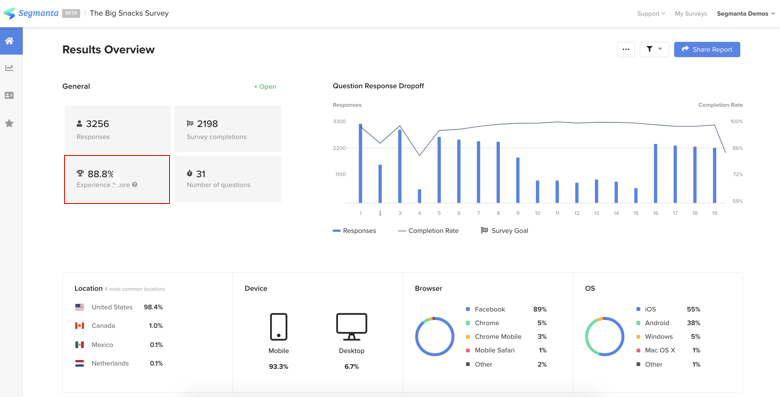
Task: Click the Facebook blue legend dot
Action: 468,309
